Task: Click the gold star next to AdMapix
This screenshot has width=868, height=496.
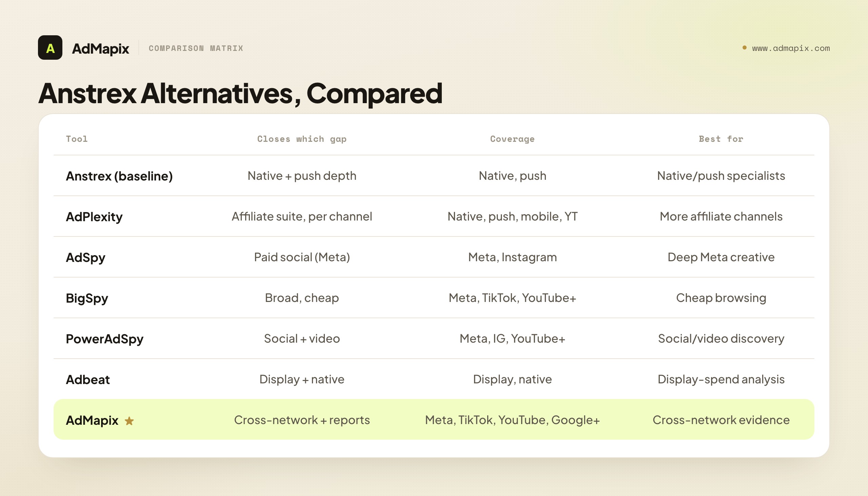Action: coord(129,421)
